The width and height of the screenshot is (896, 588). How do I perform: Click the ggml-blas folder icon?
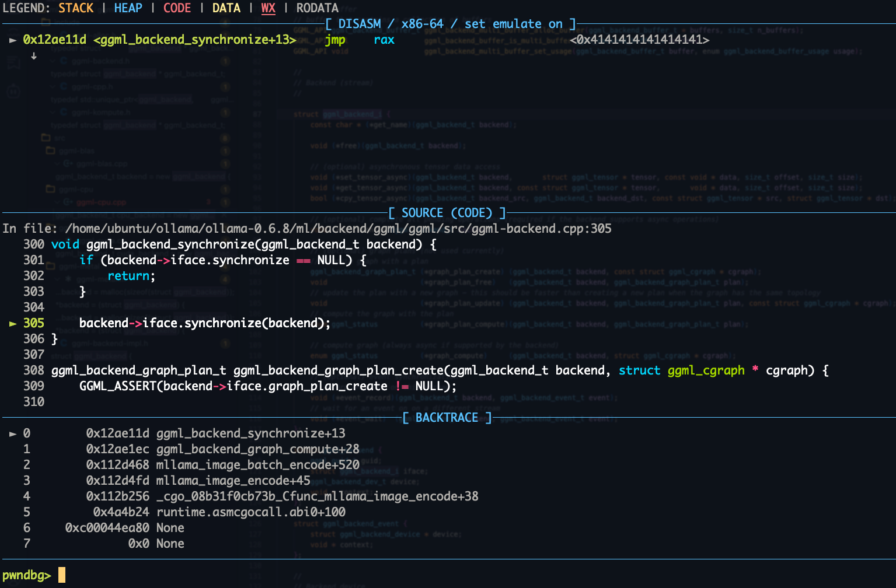[49, 150]
